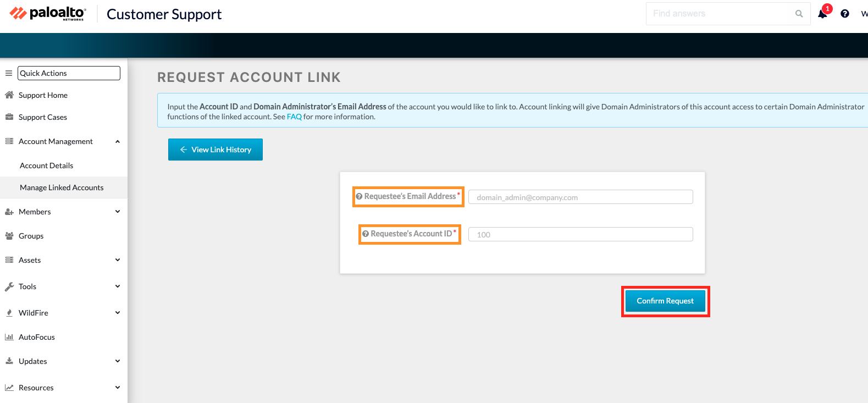Expand the Assets menu chevron
Screen dimensions: 868x403
(x=118, y=260)
